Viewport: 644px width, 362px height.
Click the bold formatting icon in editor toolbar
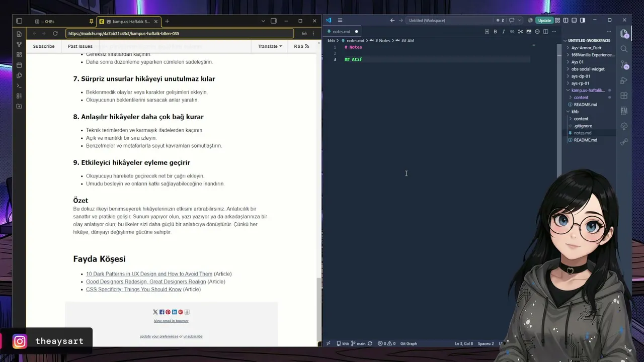[x=495, y=32]
